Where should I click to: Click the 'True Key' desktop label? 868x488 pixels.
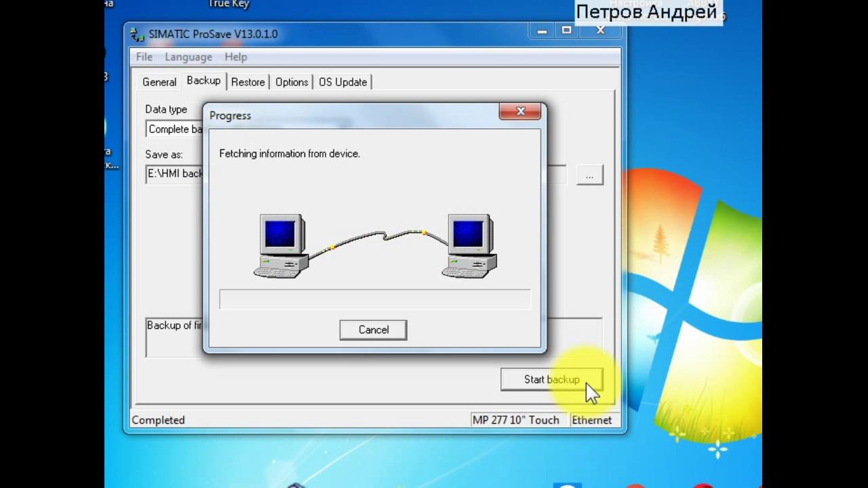point(229,4)
